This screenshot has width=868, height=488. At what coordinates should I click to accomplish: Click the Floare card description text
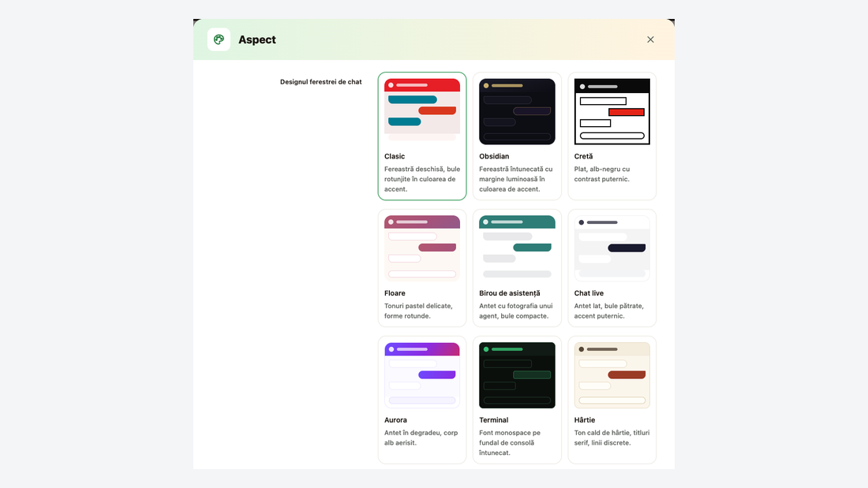pyautogui.click(x=418, y=311)
